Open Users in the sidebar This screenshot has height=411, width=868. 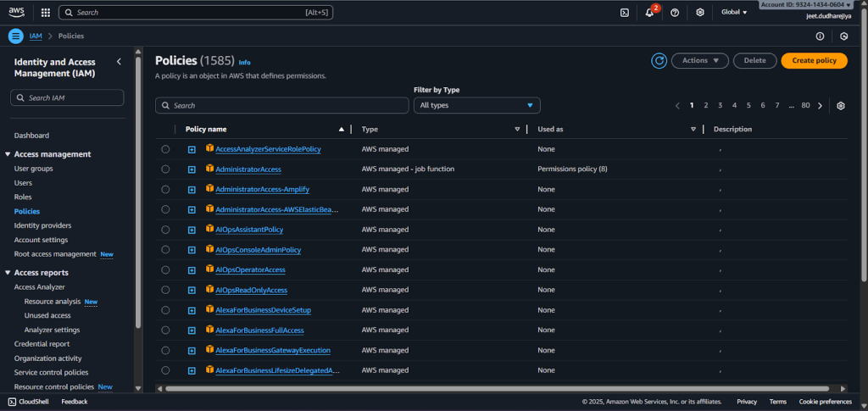(23, 183)
